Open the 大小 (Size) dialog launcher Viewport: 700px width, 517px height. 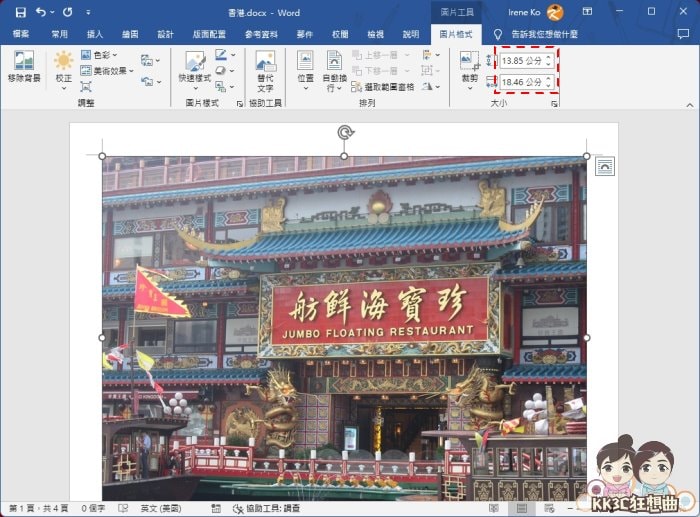click(554, 104)
